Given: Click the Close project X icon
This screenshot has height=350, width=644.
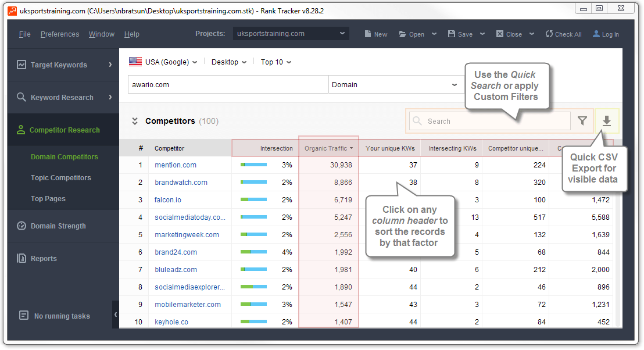Looking at the screenshot, I should pos(499,34).
